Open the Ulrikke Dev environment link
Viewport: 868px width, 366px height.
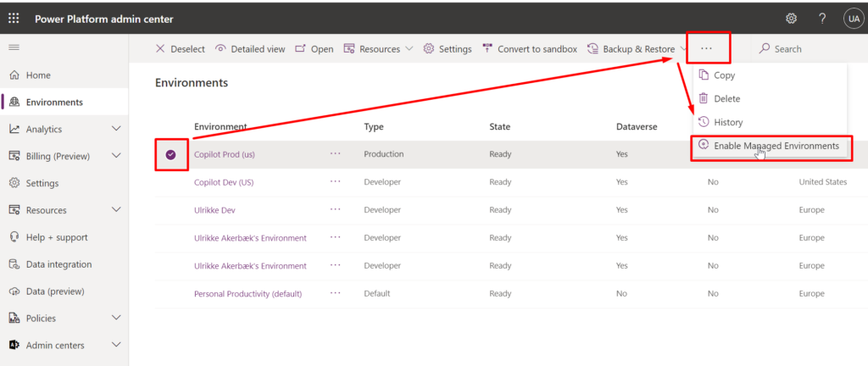214,210
